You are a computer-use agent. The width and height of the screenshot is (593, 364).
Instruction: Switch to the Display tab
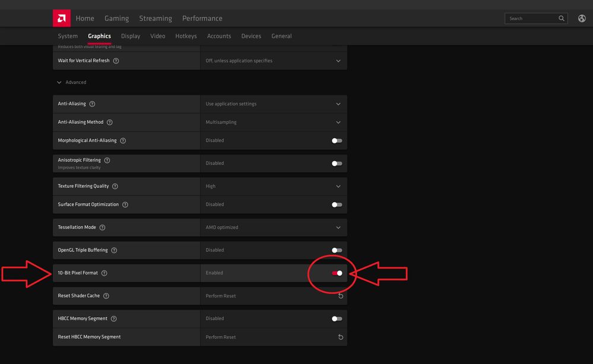point(131,36)
